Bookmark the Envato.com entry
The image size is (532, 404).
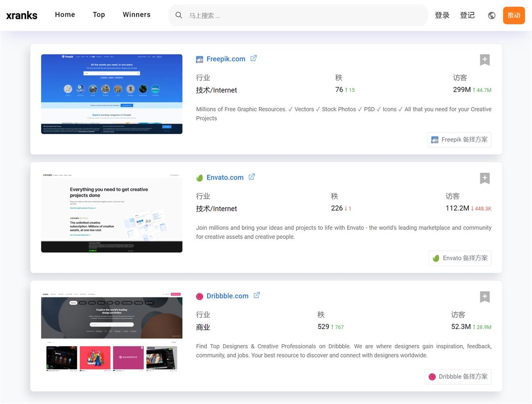click(x=485, y=178)
